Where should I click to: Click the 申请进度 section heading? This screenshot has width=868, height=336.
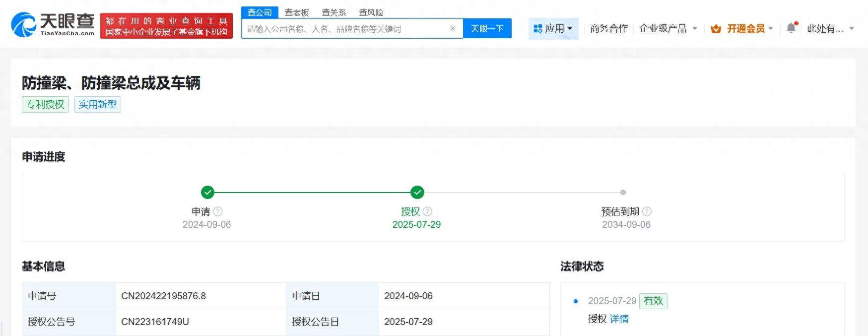[44, 157]
